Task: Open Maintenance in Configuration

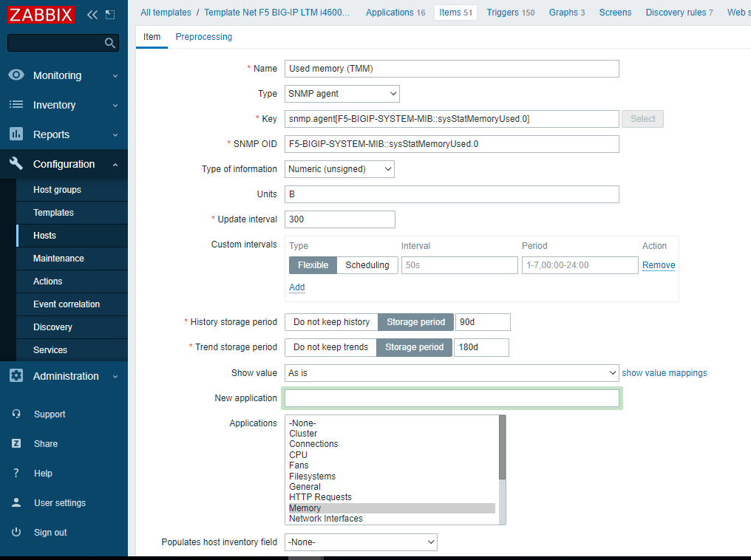Action: (72, 259)
